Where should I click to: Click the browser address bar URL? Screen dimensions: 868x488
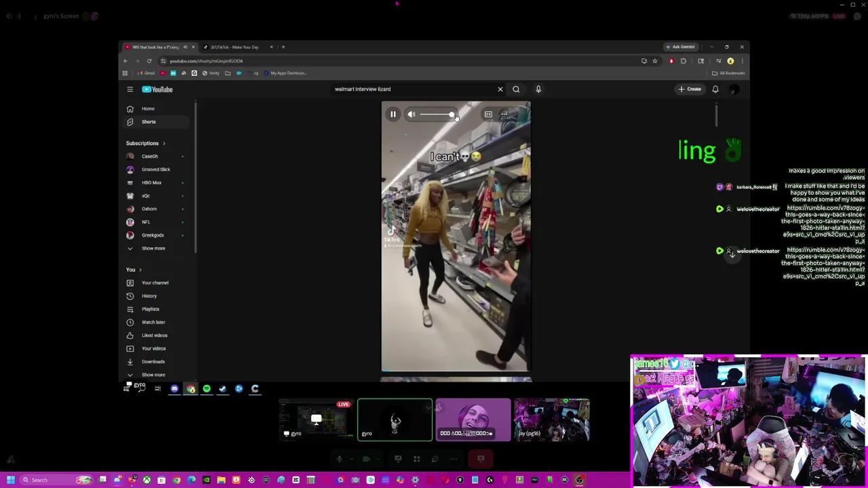206,61
